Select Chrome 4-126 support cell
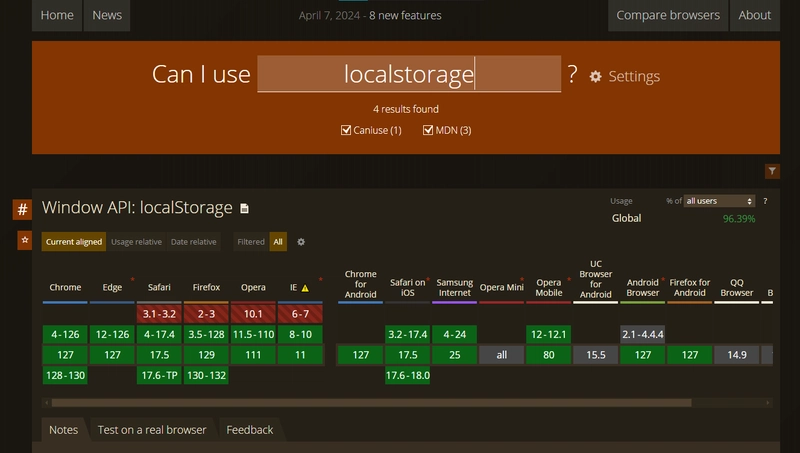Viewport: 800px width, 453px height. pos(65,335)
